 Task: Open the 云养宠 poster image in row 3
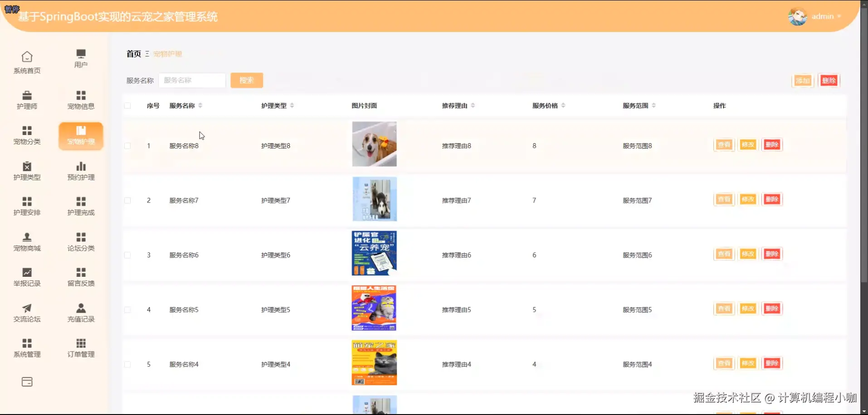[x=374, y=253]
